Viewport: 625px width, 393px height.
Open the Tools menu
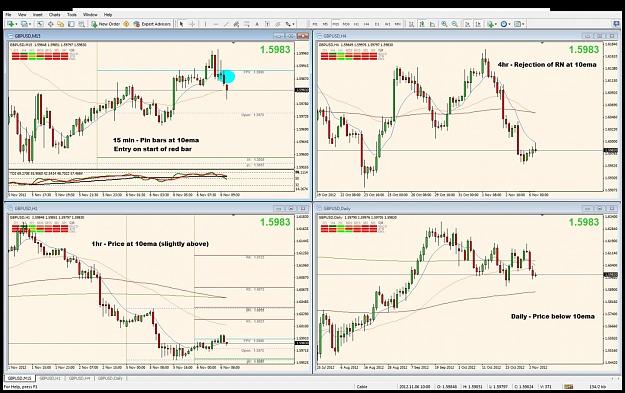coord(72,15)
